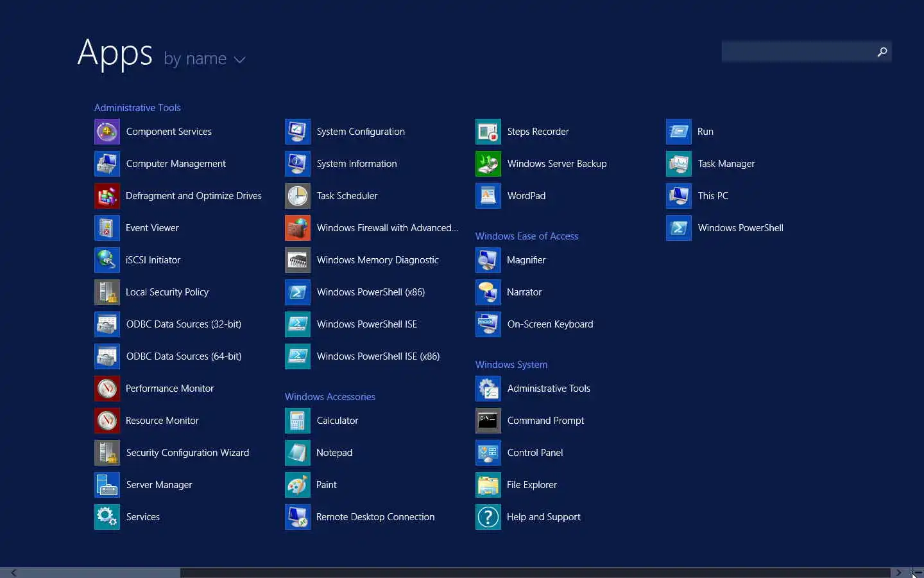Start Narrator icon
Viewport: 924px width, 578px height.
488,292
